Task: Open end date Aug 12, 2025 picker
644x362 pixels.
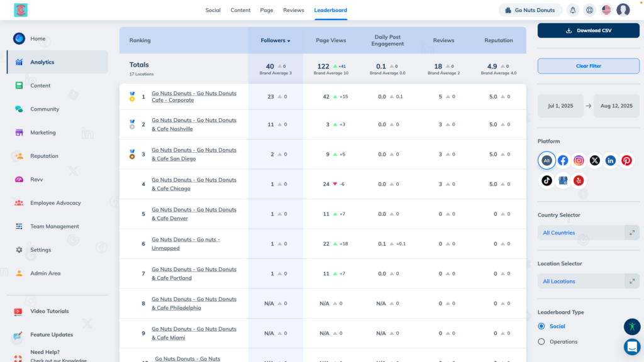Action: [x=616, y=106]
